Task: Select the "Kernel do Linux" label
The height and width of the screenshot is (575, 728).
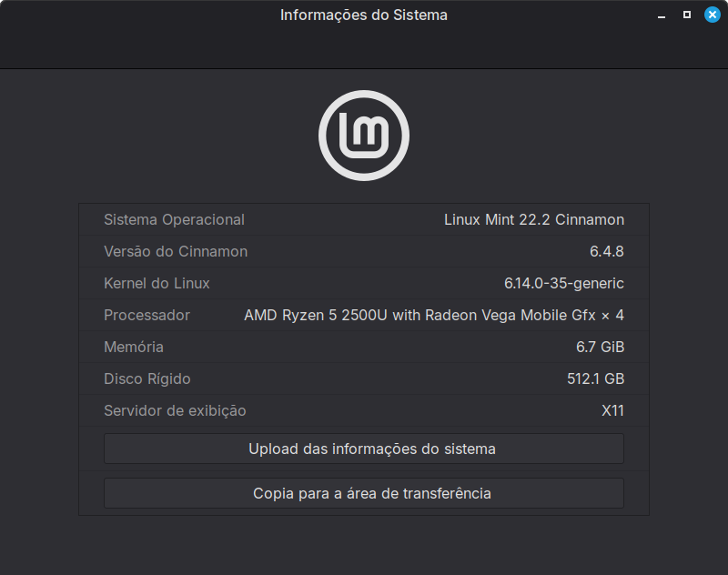Action: click(157, 283)
